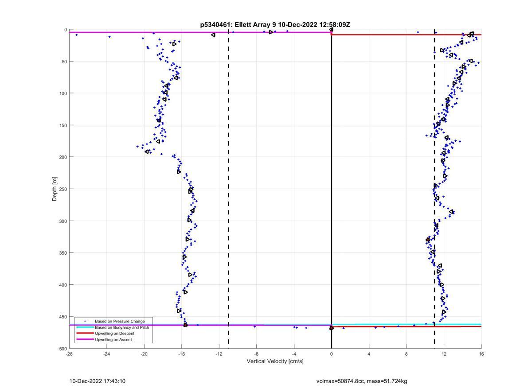532x392 pixels.
Task: Click y-axis tick label '300'
Action: click(x=63, y=221)
